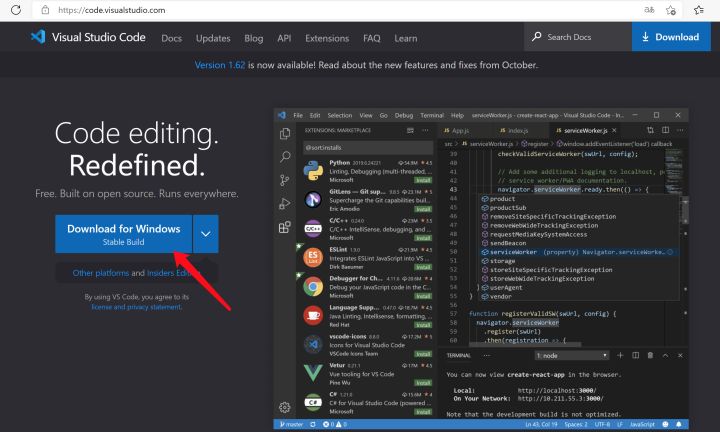Open the Other platforms link
The image size is (720, 432).
point(101,273)
